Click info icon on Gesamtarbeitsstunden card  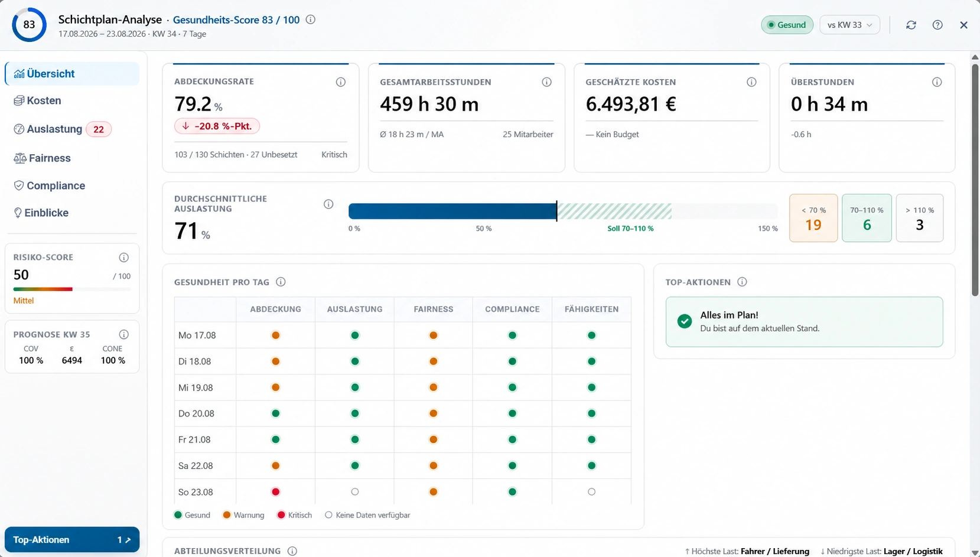coord(546,82)
